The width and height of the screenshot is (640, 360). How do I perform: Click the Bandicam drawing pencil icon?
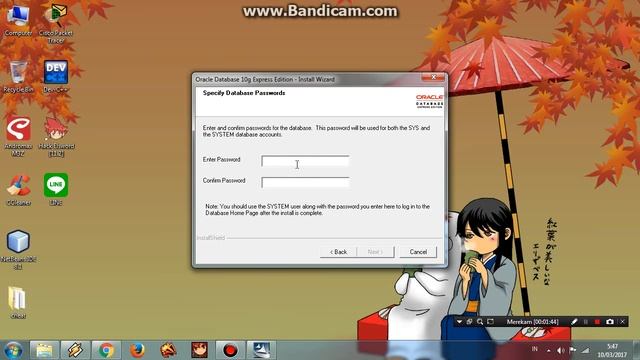[x=574, y=322]
